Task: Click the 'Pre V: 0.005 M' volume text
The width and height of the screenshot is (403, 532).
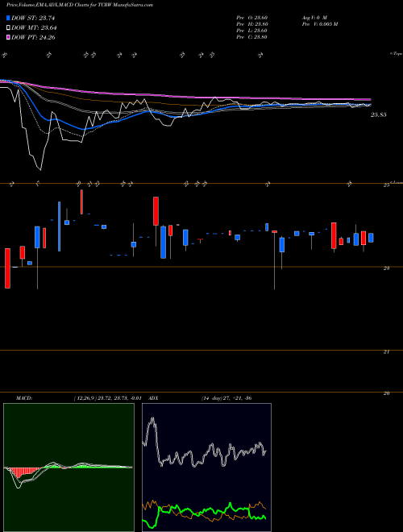Action: click(x=319, y=24)
